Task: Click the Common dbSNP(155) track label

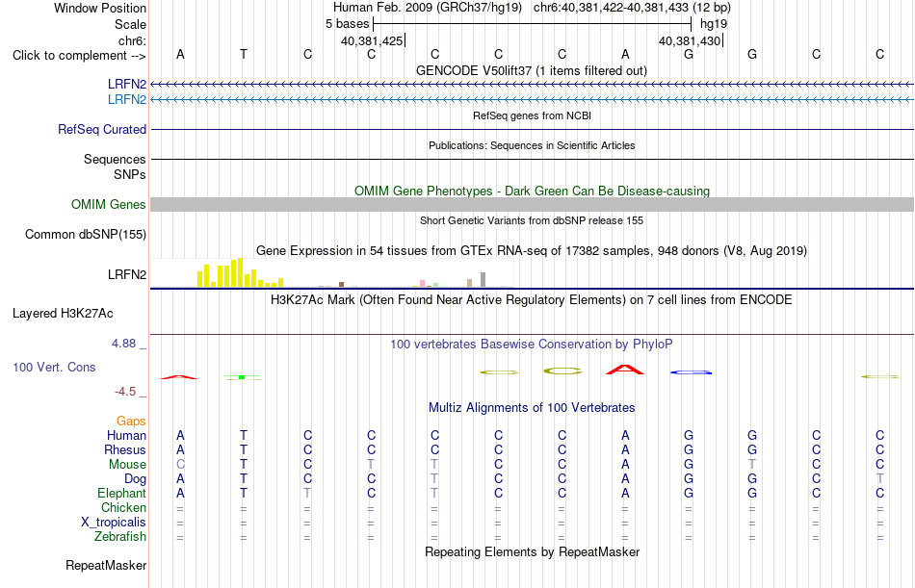Action: click(x=85, y=235)
